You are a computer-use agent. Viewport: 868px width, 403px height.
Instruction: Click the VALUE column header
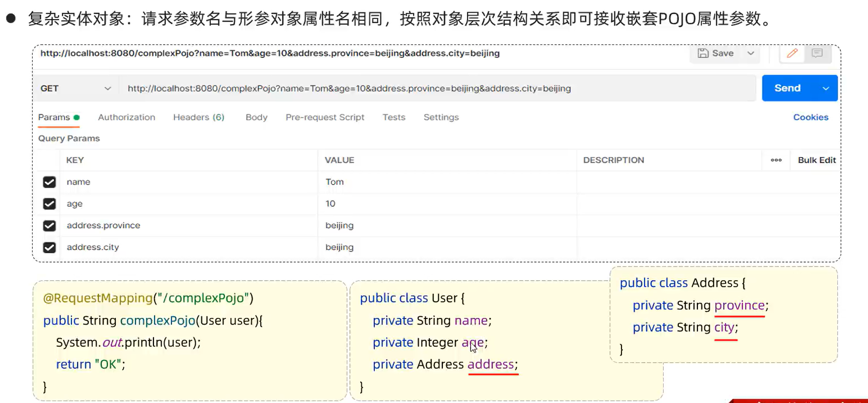[x=340, y=160]
